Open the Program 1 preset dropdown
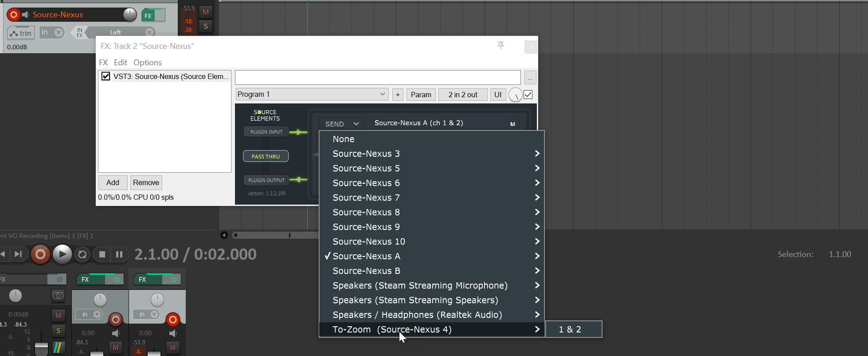Image resolution: width=868 pixels, height=356 pixels. tap(312, 95)
